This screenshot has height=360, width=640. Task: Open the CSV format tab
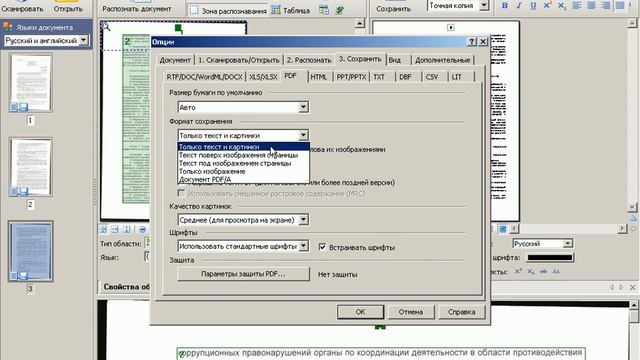coord(432,77)
